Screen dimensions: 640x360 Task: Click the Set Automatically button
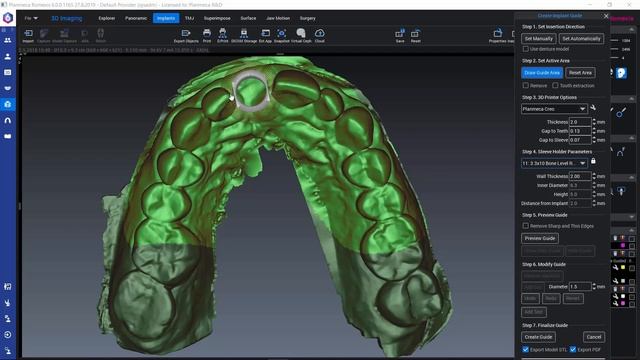[x=581, y=39]
